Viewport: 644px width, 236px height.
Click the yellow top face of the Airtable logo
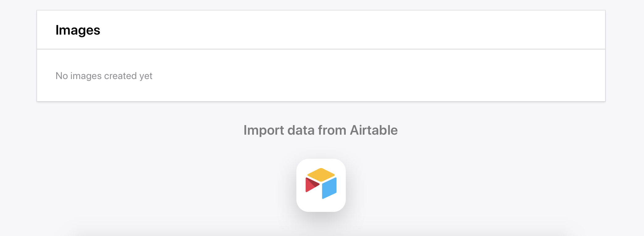point(321,174)
